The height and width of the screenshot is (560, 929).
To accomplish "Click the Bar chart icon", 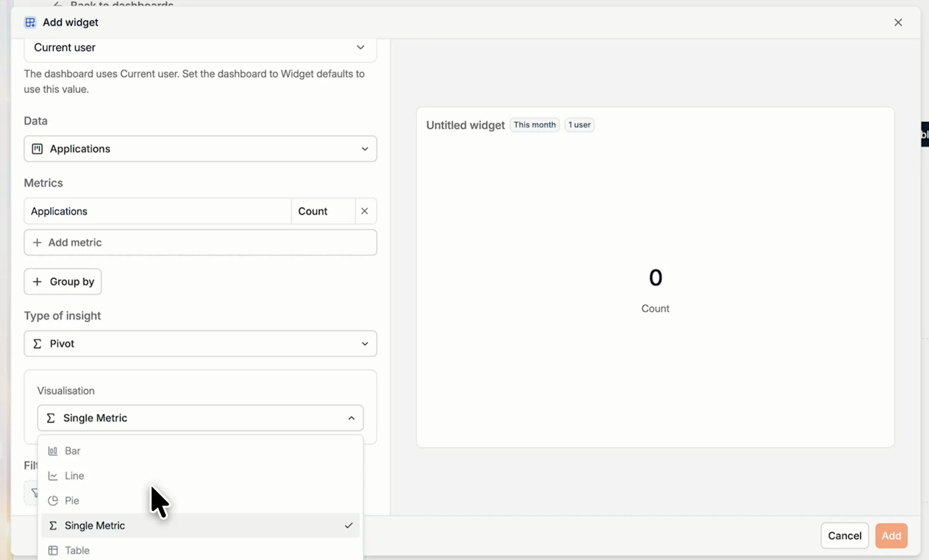I will [53, 451].
